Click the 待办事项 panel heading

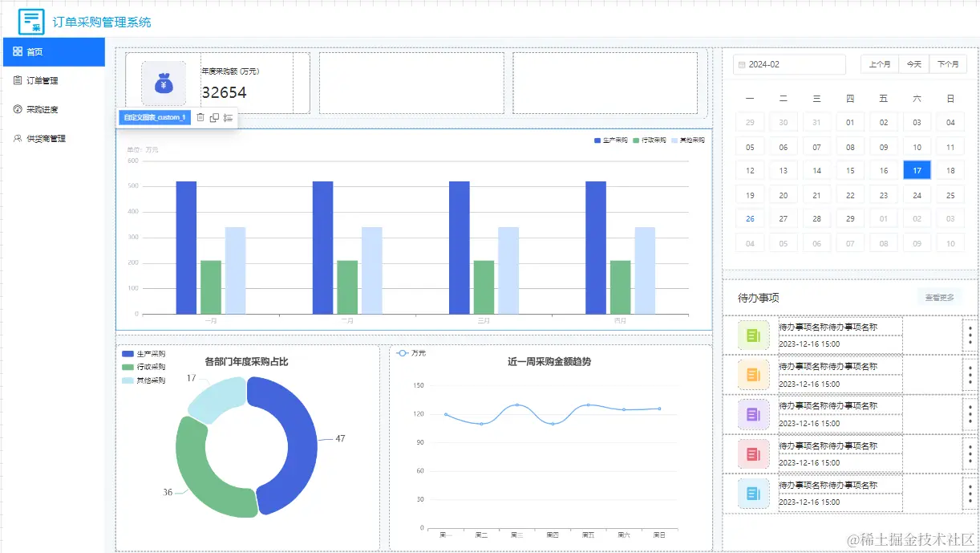(x=759, y=298)
